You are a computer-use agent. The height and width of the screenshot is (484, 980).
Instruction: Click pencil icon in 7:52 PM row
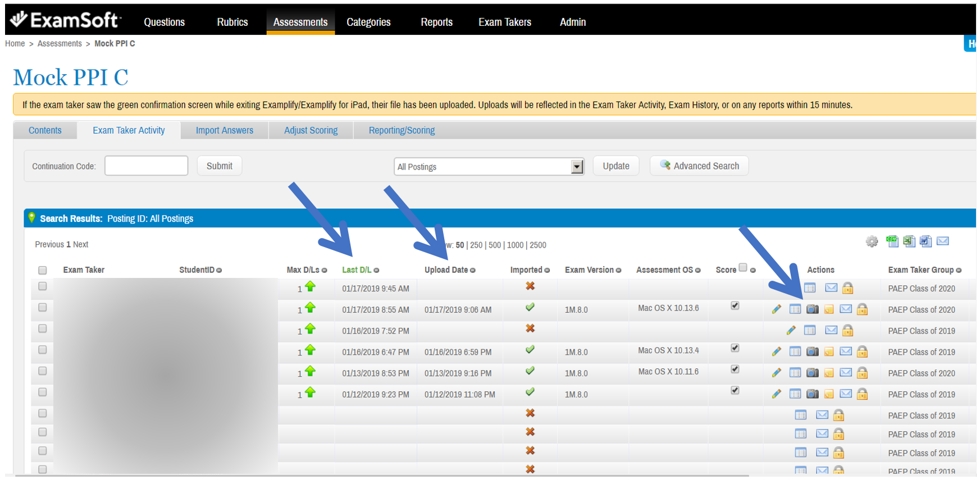click(791, 330)
